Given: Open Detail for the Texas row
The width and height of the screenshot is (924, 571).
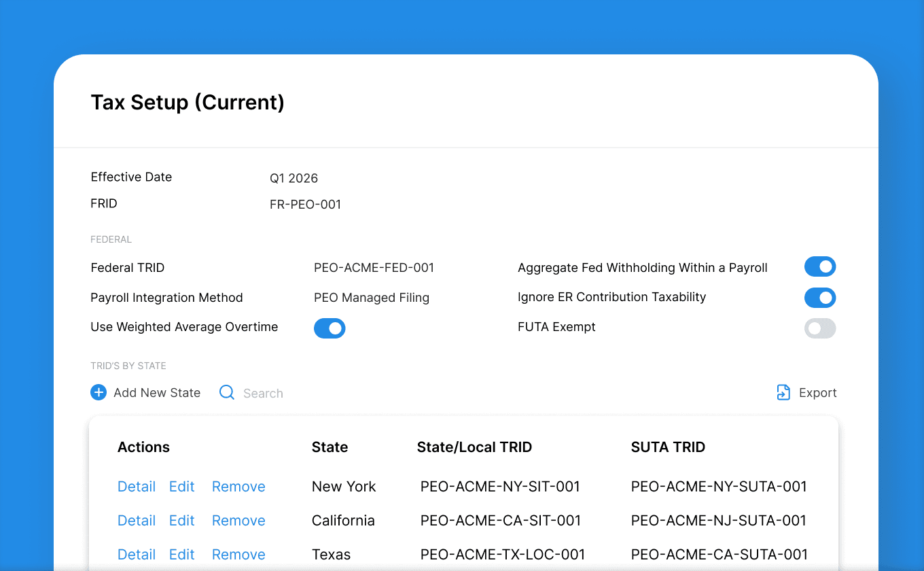Looking at the screenshot, I should point(137,554).
